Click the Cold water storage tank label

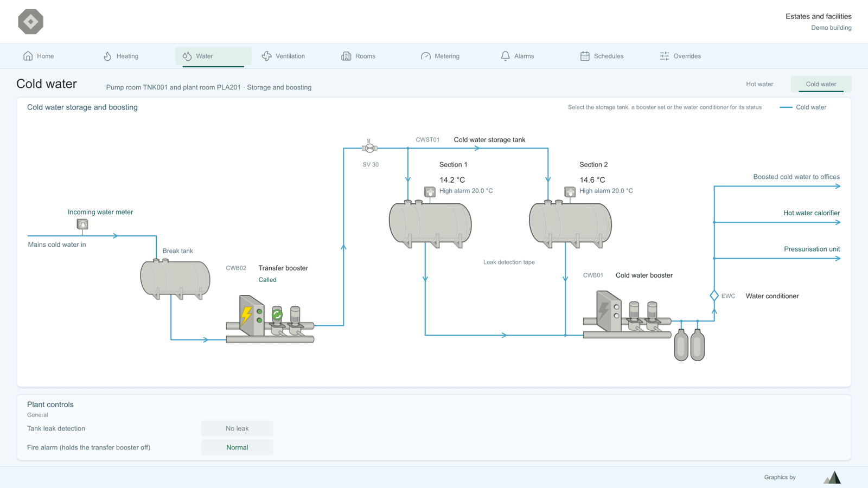pyautogui.click(x=489, y=140)
